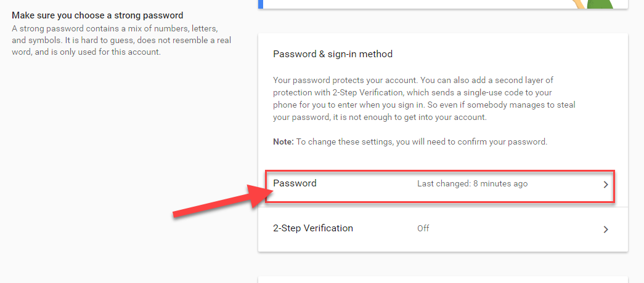
Task: Click the partially visible card at the bottom
Action: tap(442, 279)
